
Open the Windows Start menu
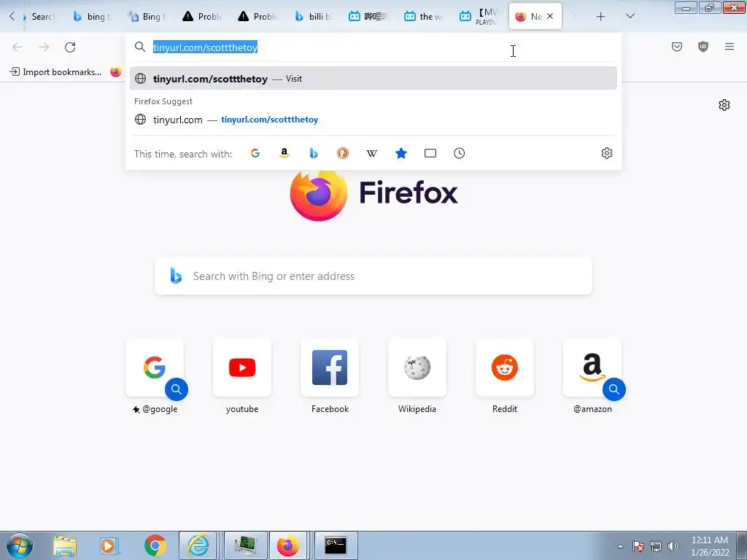tap(20, 545)
